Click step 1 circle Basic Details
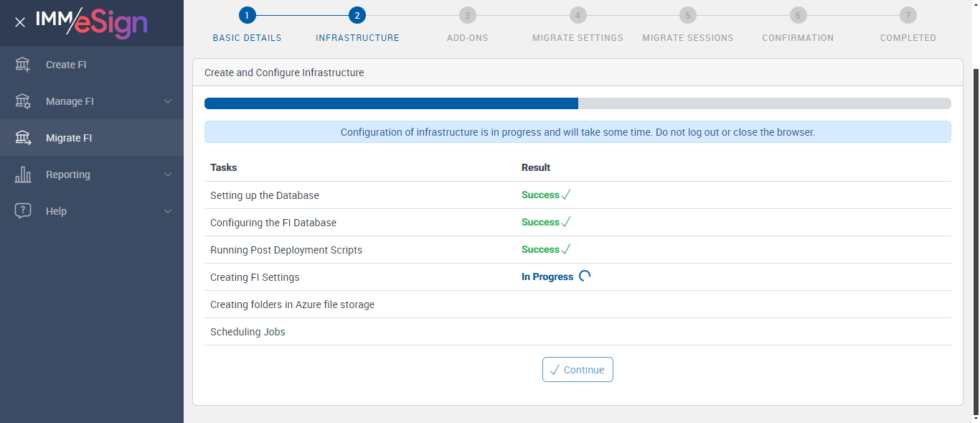 247,15
